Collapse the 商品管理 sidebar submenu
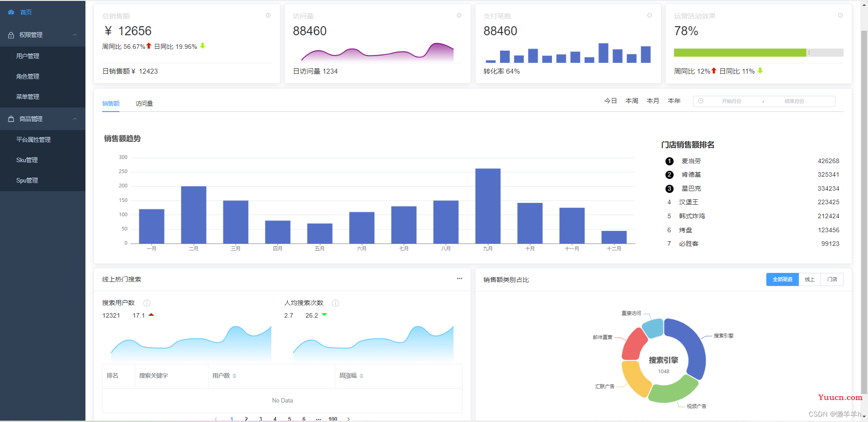868x422 pixels. [75, 119]
